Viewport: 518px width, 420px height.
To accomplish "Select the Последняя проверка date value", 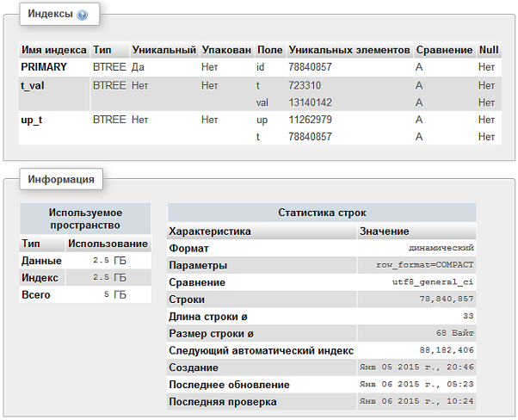I will click(x=417, y=401).
